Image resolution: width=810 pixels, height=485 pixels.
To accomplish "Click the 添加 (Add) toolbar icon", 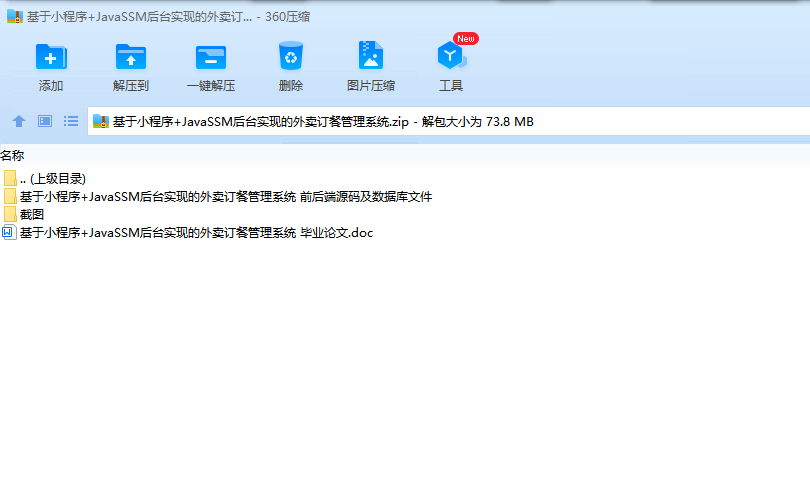I will pos(51,56).
